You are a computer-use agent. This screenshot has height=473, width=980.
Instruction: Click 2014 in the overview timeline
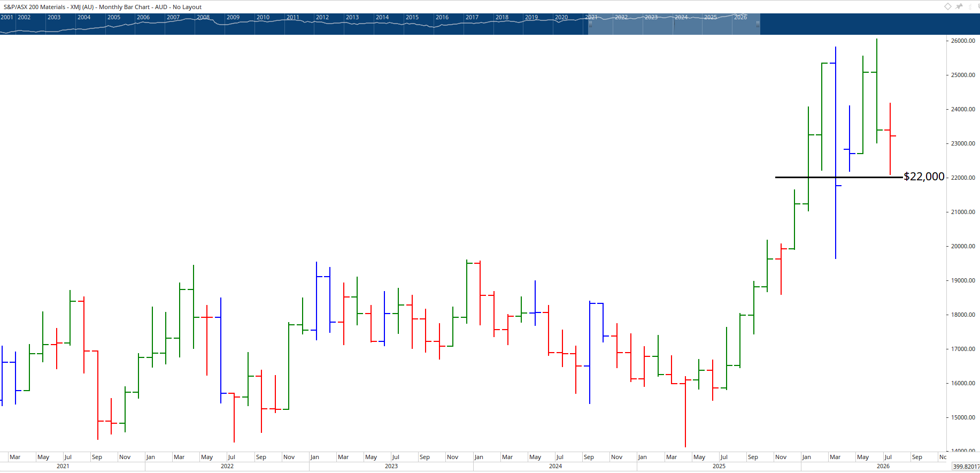(x=382, y=17)
